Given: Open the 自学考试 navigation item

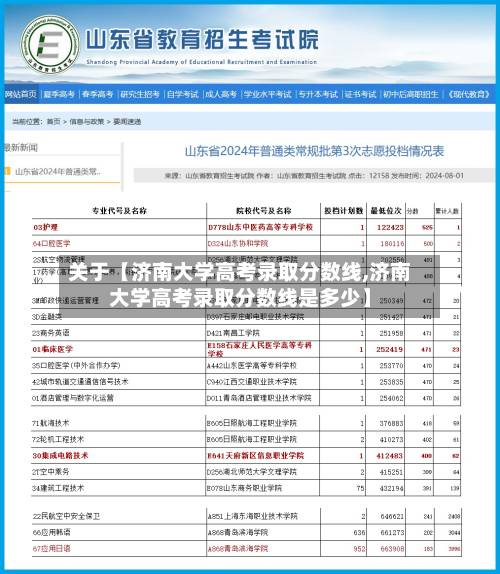Looking at the screenshot, I should (182, 94).
